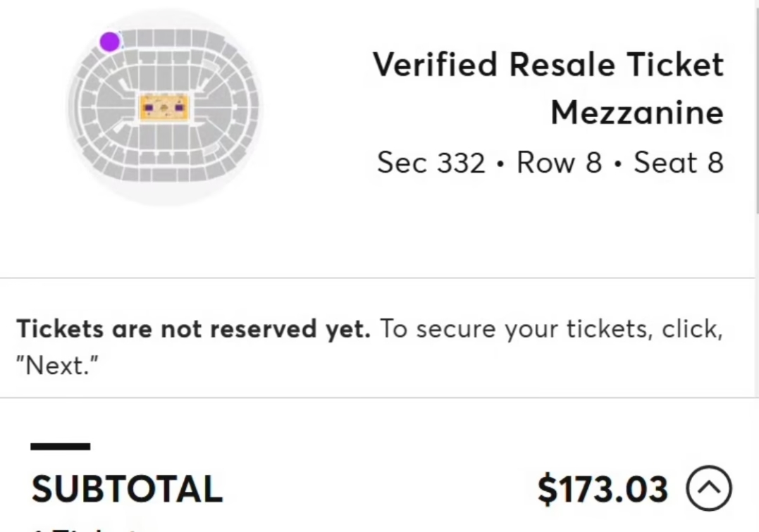759x532 pixels.
Task: Click the black accent bar above SUBTOTAL
Action: pos(60,446)
